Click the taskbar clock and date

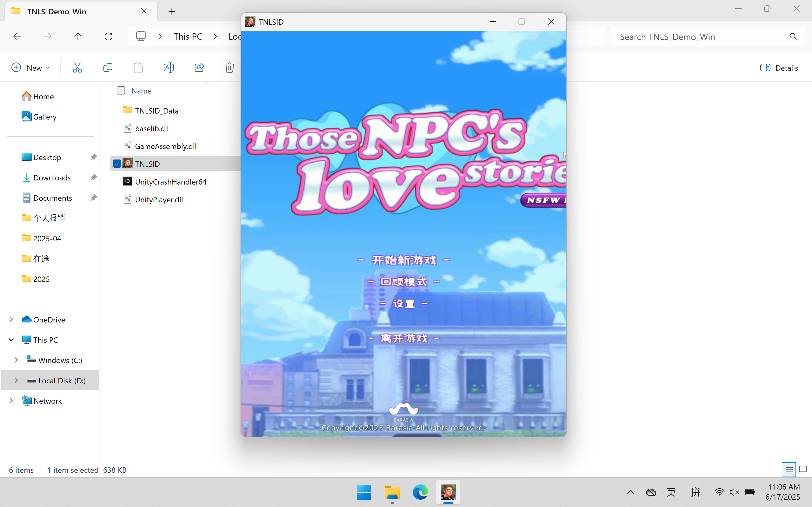click(783, 492)
